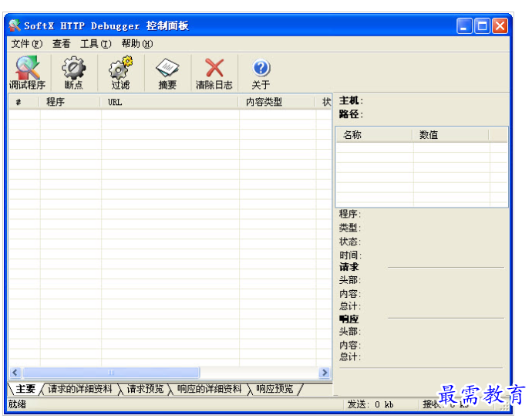The height and width of the screenshot is (419, 532).
Task: Open the 工具(T) menu
Action: pos(96,44)
